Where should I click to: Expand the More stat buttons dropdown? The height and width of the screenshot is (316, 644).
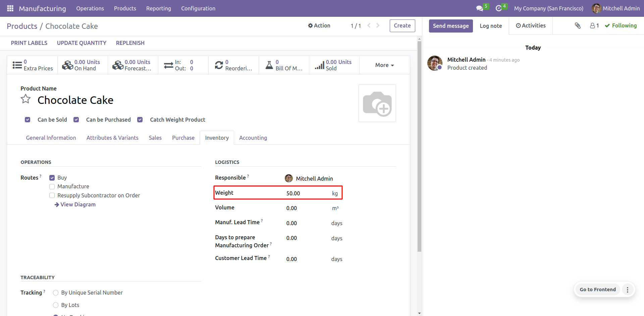[384, 65]
